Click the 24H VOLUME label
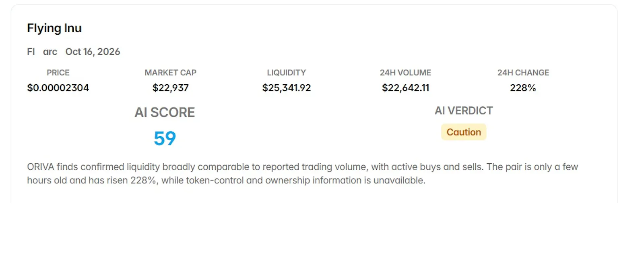This screenshot has height=277, width=644. click(x=405, y=73)
